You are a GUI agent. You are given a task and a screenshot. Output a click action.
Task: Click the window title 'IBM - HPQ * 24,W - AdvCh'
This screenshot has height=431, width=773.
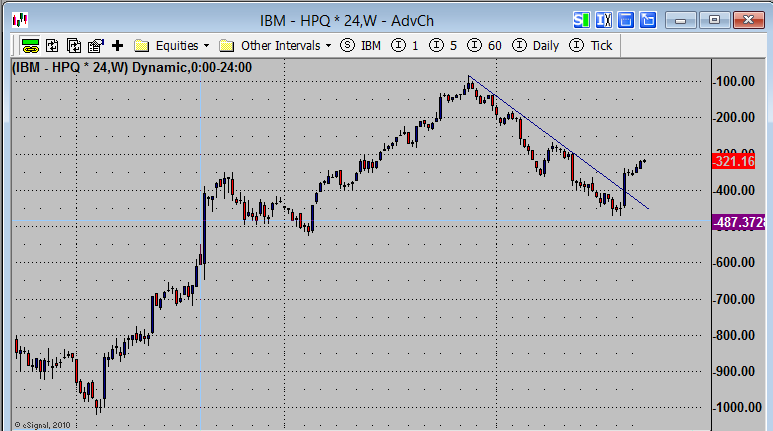coord(347,21)
